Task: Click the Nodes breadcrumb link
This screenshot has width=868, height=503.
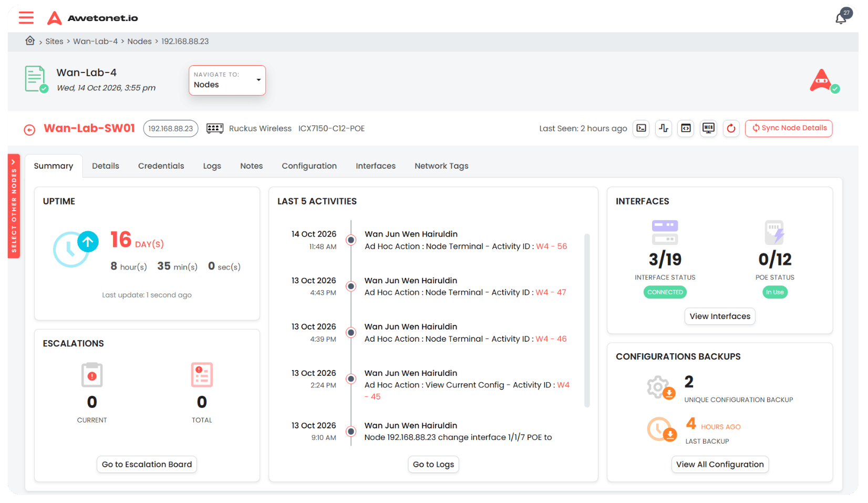Action: tap(139, 42)
